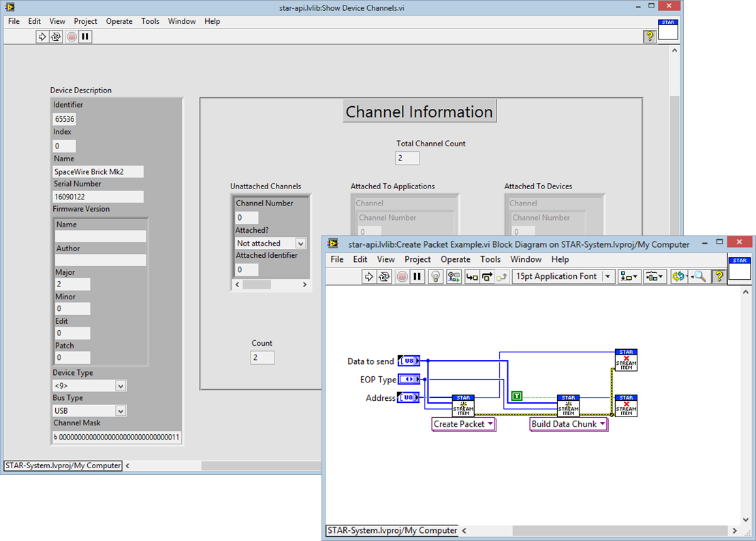Click the magnifier Search icon
The width and height of the screenshot is (756, 541).
pos(699,276)
